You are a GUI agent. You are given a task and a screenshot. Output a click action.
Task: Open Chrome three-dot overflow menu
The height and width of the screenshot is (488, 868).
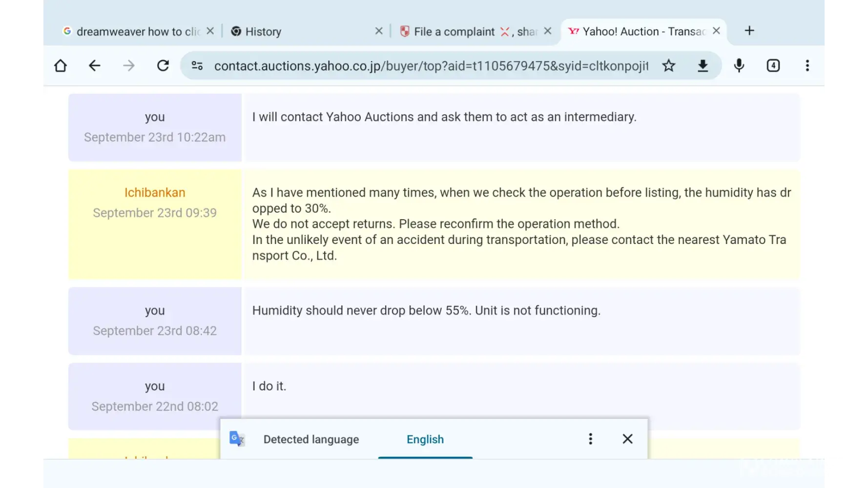807,66
